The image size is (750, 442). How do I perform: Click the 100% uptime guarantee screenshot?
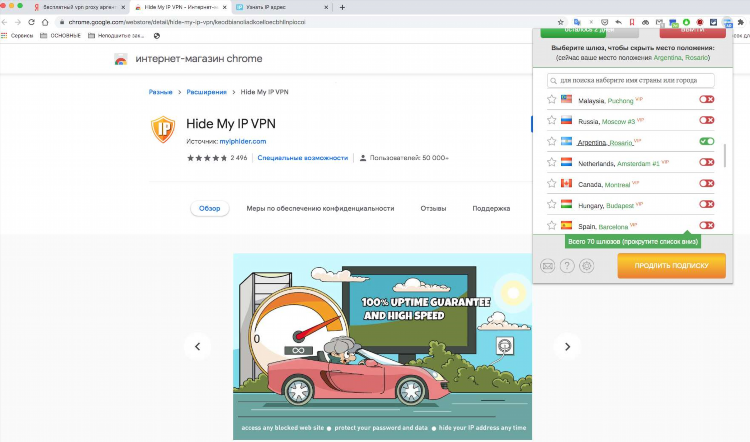[x=382, y=346]
